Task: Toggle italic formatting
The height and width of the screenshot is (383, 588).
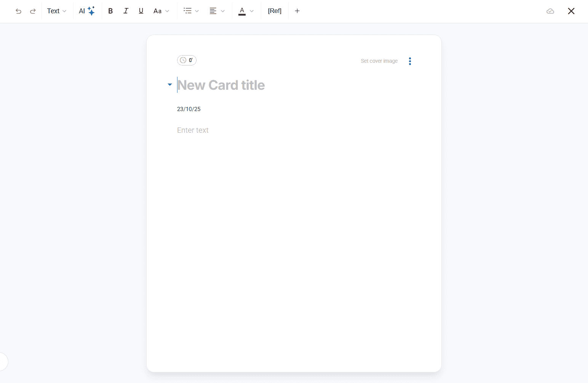Action: [x=126, y=11]
